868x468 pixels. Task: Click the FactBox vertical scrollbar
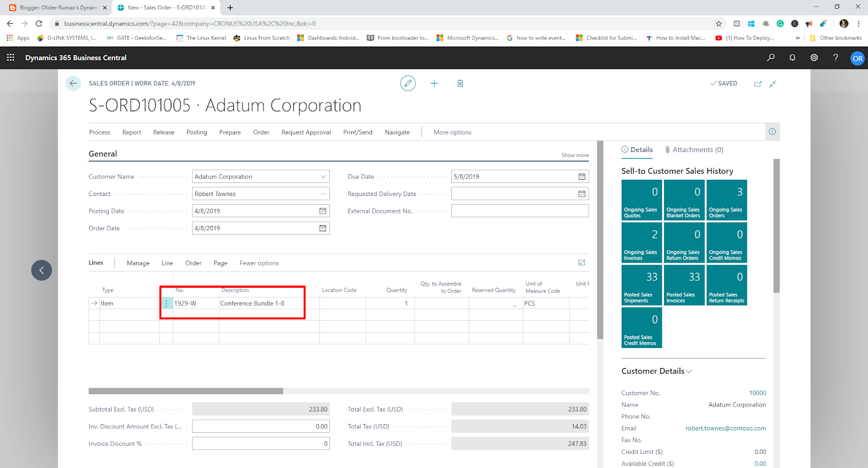(776, 226)
